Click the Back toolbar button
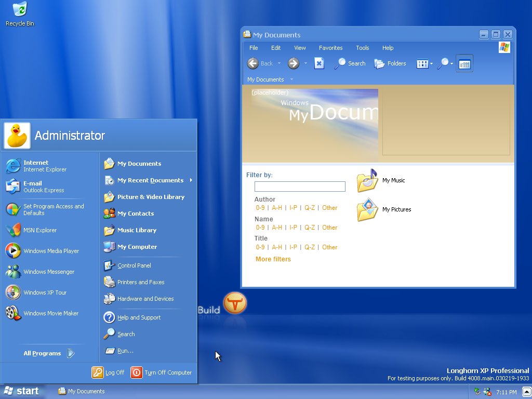Image resolution: width=532 pixels, height=399 pixels. [260, 63]
